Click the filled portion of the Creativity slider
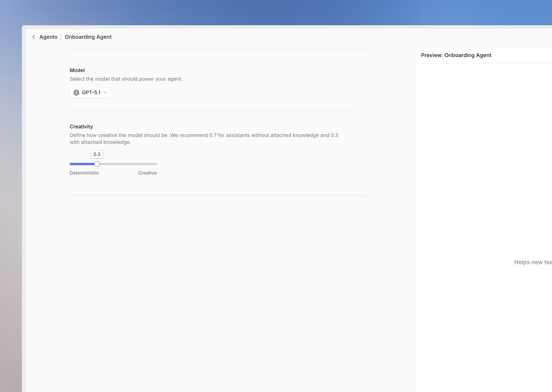This screenshot has width=552, height=392. point(83,164)
